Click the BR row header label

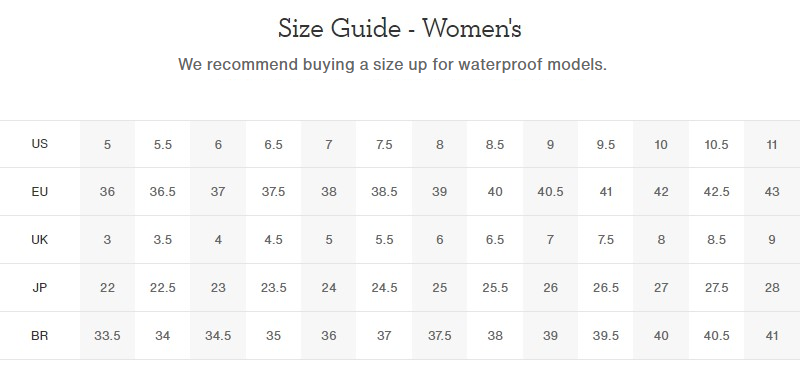[40, 336]
